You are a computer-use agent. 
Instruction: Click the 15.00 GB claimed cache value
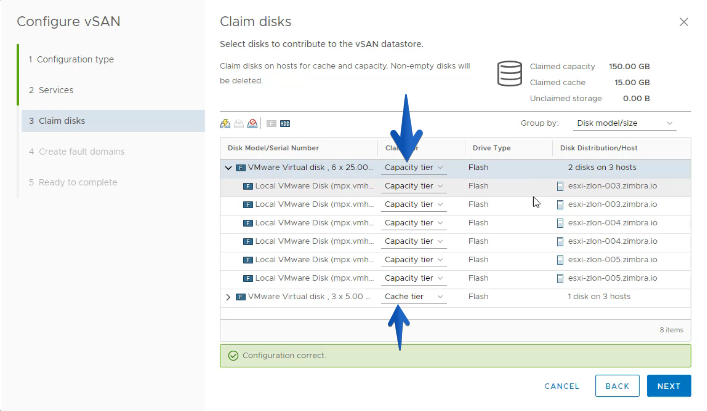click(x=632, y=82)
